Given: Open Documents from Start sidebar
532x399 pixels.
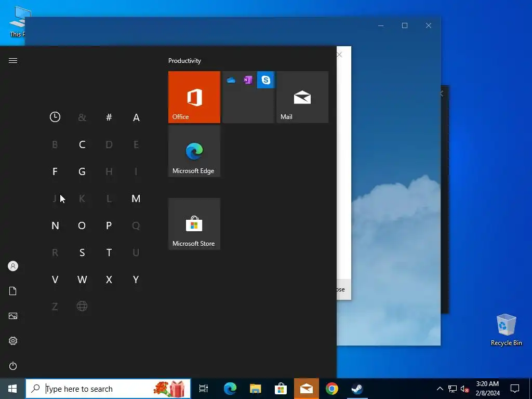Looking at the screenshot, I should click(x=13, y=291).
